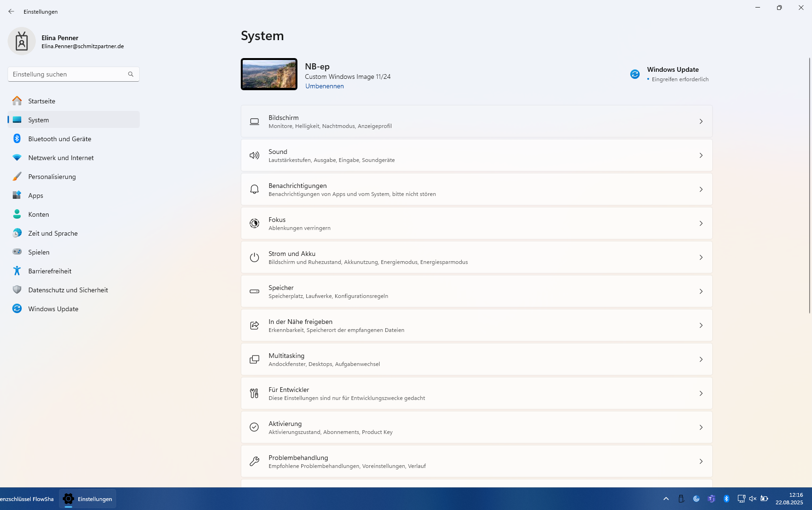The width and height of the screenshot is (812, 510).
Task: Expand the Multitasking row chevron
Action: 701,359
